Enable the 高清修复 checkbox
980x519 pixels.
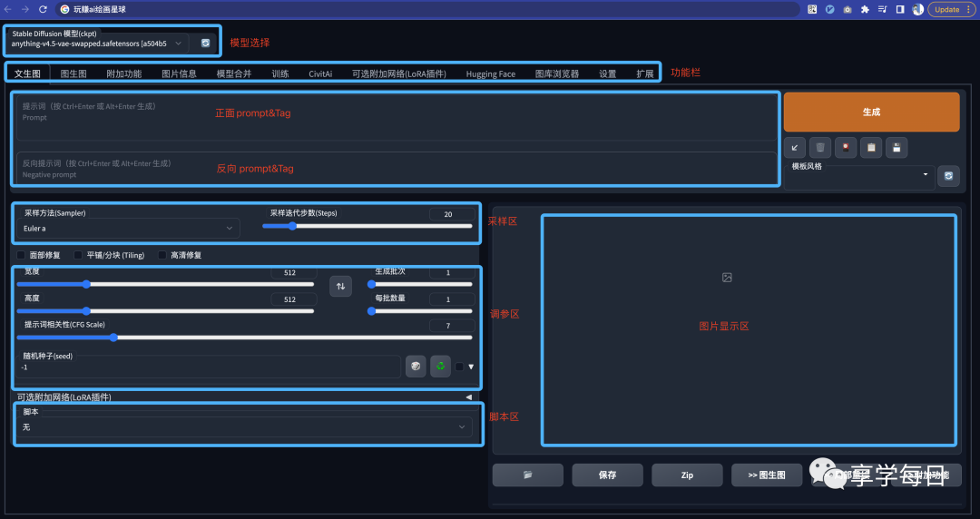click(x=162, y=255)
